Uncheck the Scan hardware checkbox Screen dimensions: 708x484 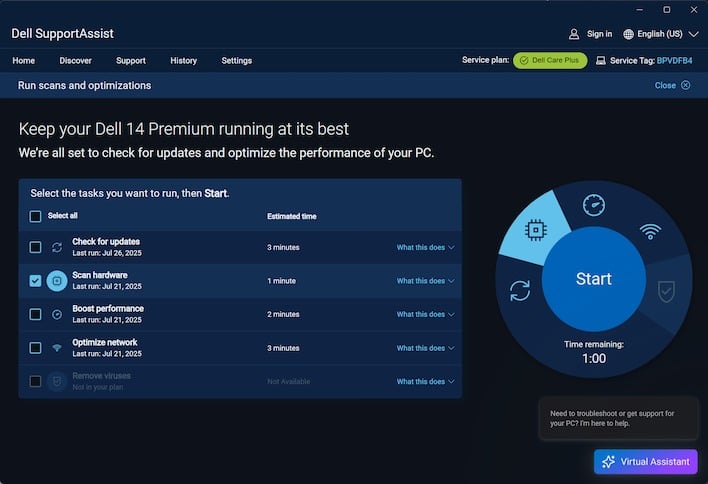click(36, 281)
